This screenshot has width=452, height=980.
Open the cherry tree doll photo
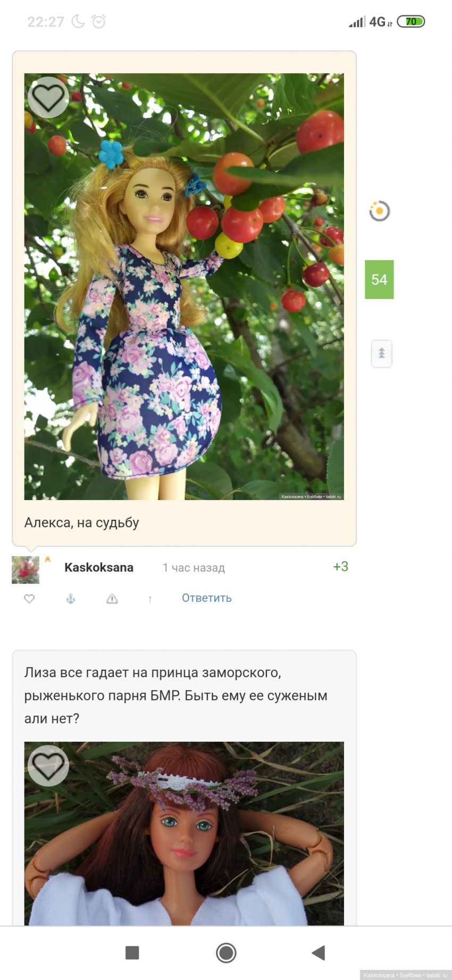coord(184,287)
